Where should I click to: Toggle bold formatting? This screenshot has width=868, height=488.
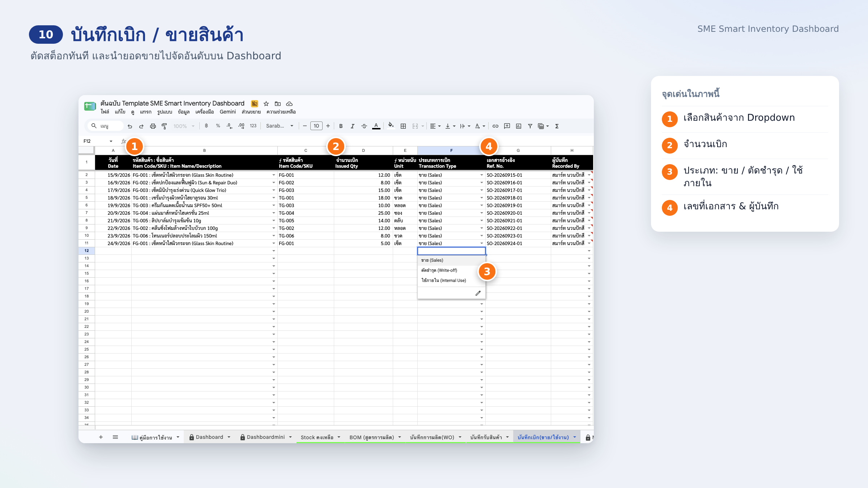[x=341, y=126]
